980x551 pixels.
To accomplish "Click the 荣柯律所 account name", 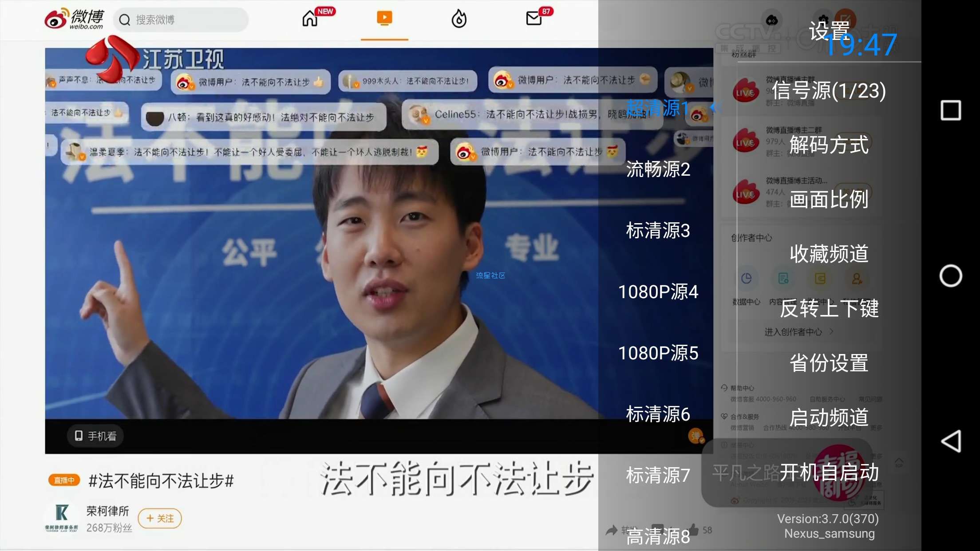I will point(107,511).
